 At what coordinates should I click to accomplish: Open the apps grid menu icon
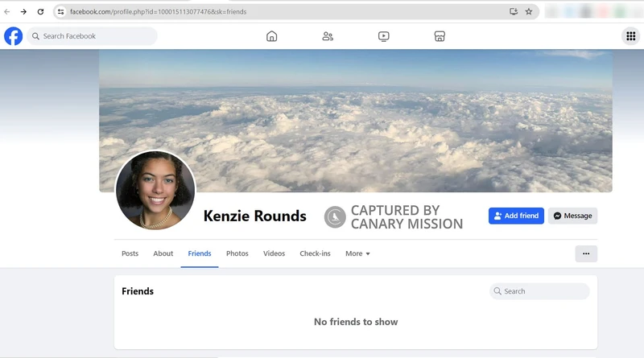[x=631, y=36]
